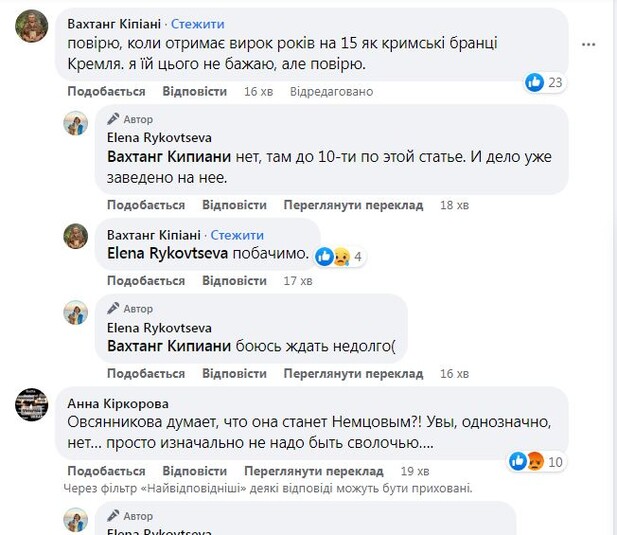Reply to Анна Кіркорова's comment
The height and width of the screenshot is (535, 617).
point(194,470)
